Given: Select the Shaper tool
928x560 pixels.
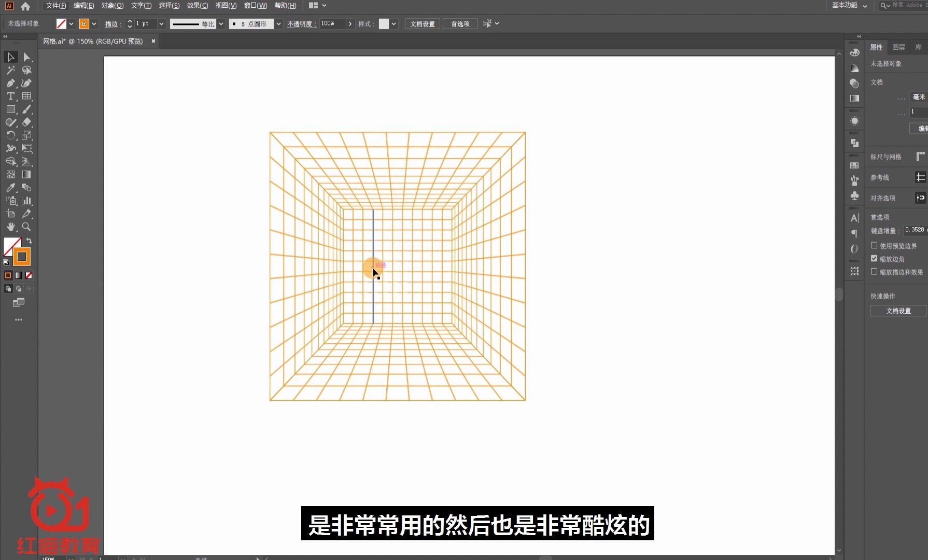Looking at the screenshot, I should pyautogui.click(x=10, y=122).
